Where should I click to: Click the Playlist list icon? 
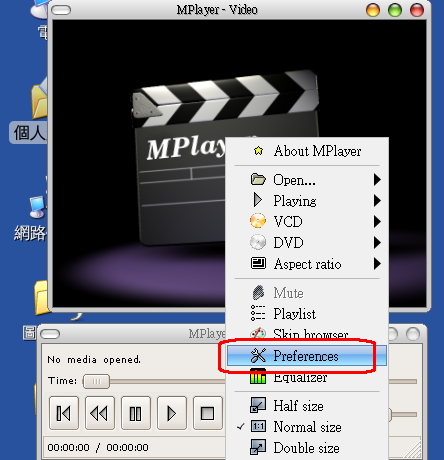click(x=258, y=313)
